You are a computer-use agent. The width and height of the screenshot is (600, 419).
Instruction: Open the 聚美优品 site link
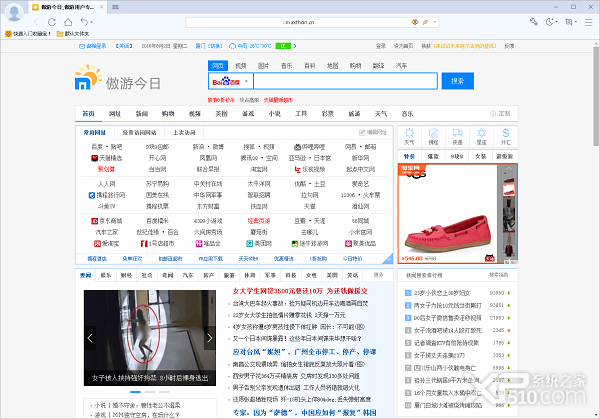(360, 243)
